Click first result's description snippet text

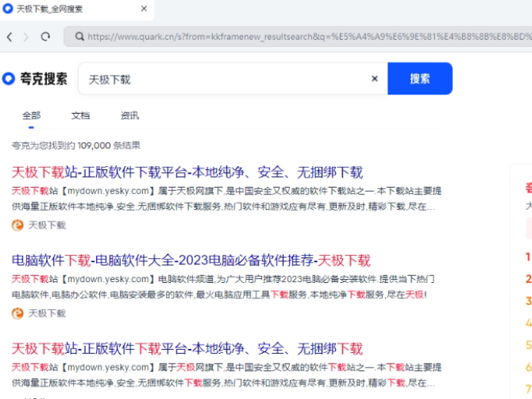coord(227,199)
